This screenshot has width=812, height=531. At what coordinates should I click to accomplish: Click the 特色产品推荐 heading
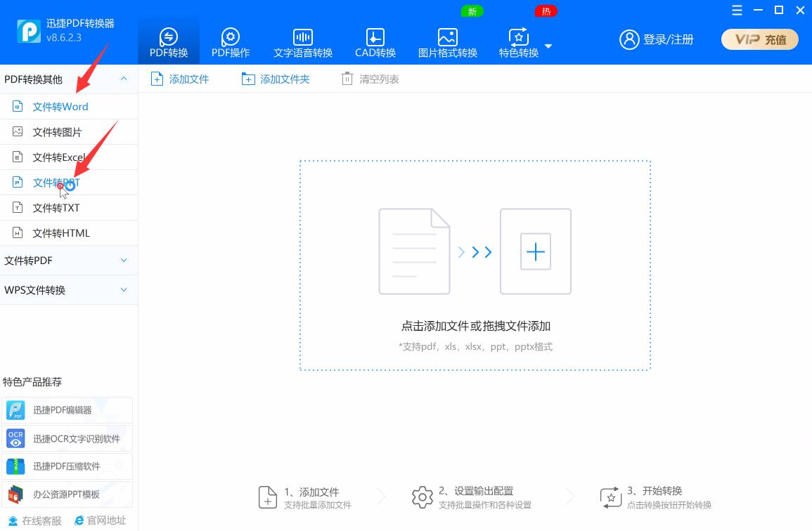[32, 382]
